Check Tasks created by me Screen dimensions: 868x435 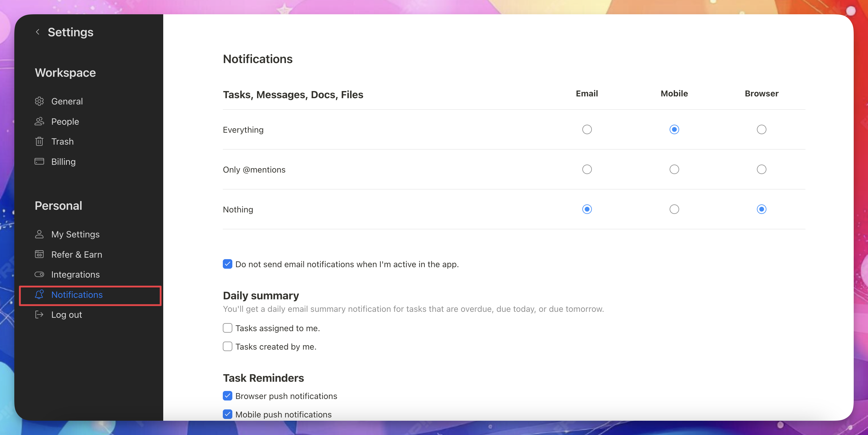coord(228,347)
